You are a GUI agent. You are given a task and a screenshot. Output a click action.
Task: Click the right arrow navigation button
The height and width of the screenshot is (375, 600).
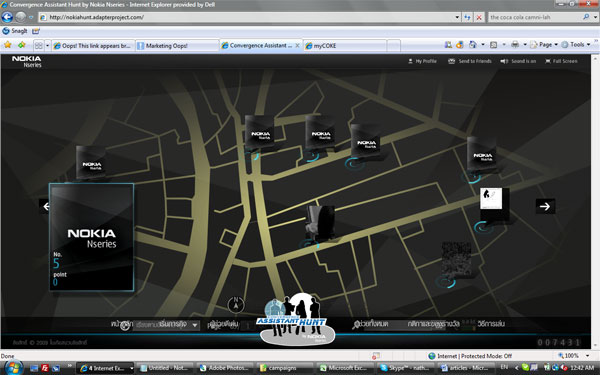click(545, 206)
